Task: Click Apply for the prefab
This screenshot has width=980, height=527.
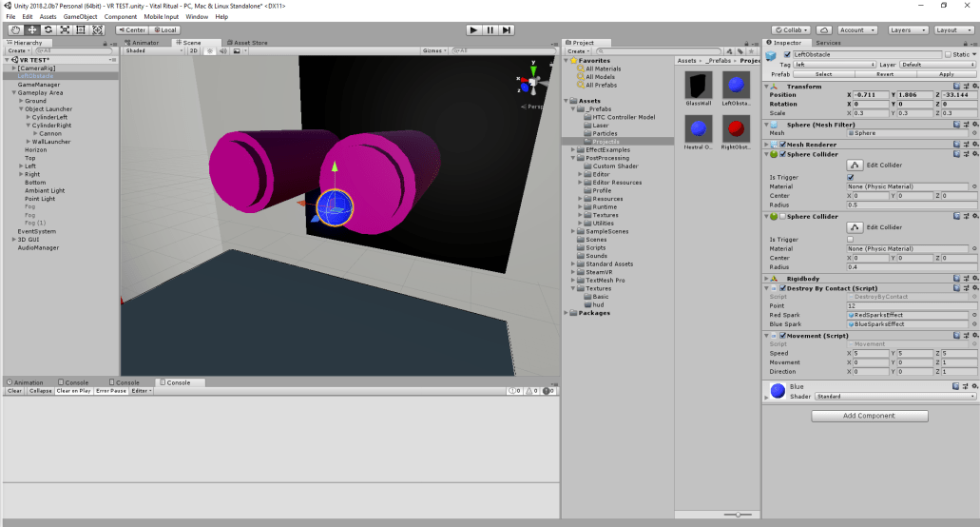Action: (945, 74)
